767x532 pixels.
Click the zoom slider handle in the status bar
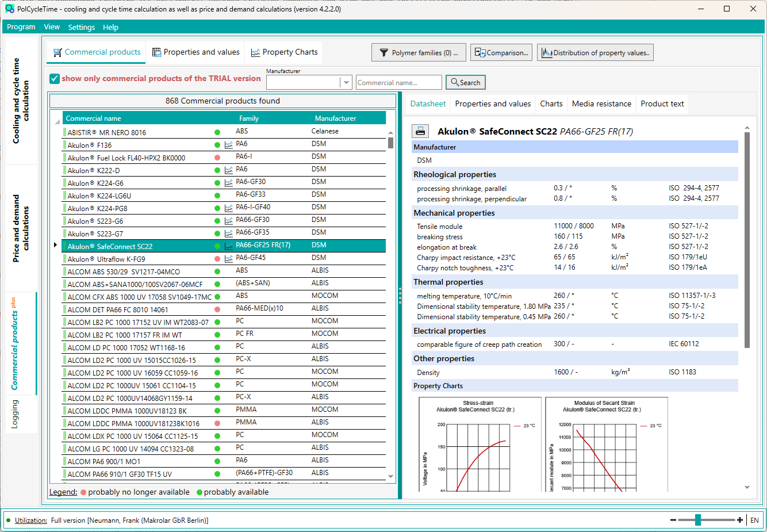[698, 520]
